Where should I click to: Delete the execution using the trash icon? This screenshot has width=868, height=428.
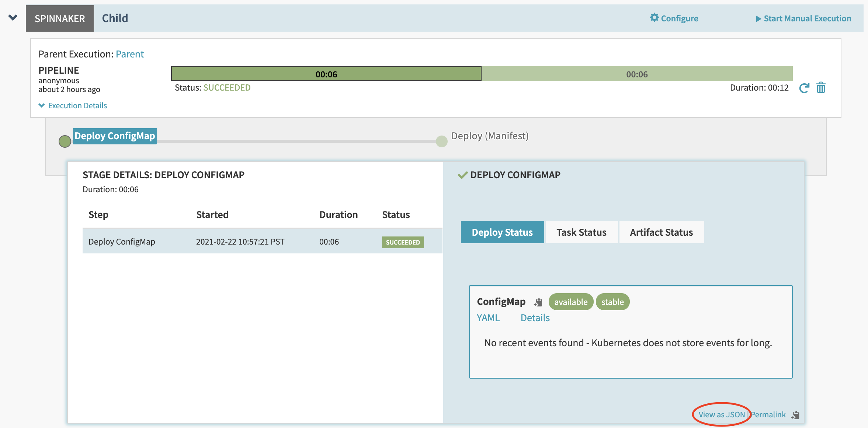821,88
